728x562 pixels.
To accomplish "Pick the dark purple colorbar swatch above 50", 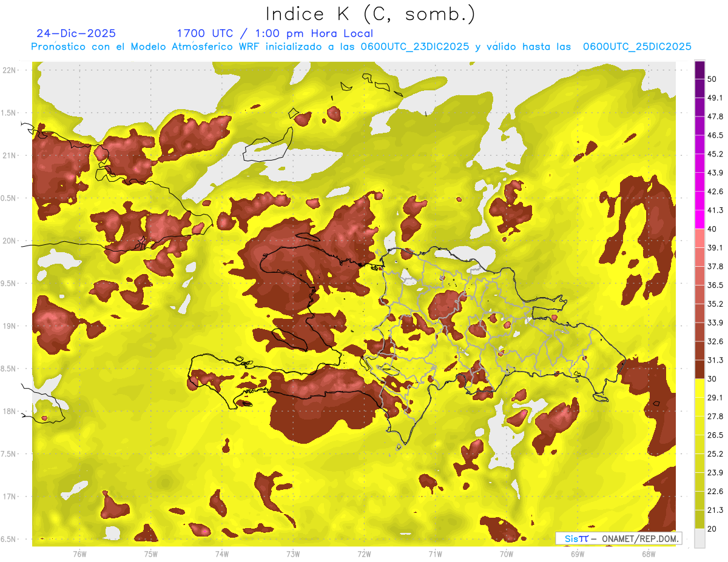I will 699,70.
